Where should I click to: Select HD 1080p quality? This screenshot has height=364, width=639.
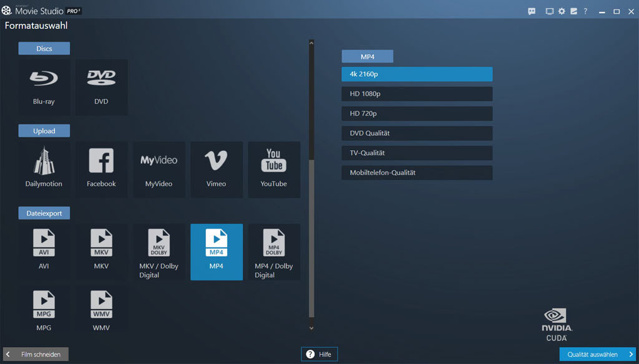[417, 93]
